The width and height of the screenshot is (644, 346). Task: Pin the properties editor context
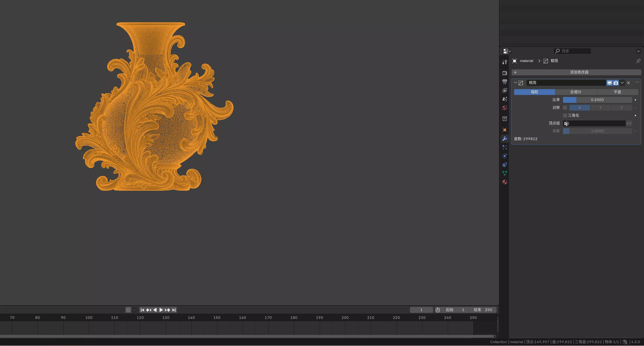638,61
